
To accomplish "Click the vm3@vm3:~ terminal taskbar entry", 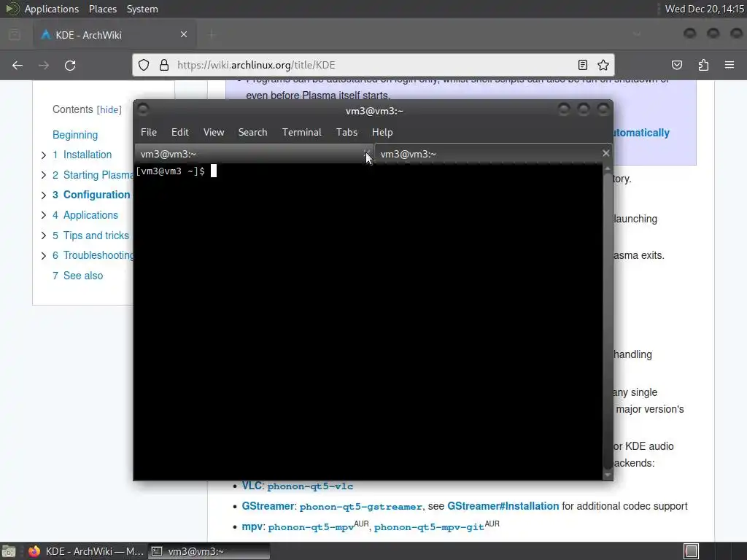I will point(209,551).
